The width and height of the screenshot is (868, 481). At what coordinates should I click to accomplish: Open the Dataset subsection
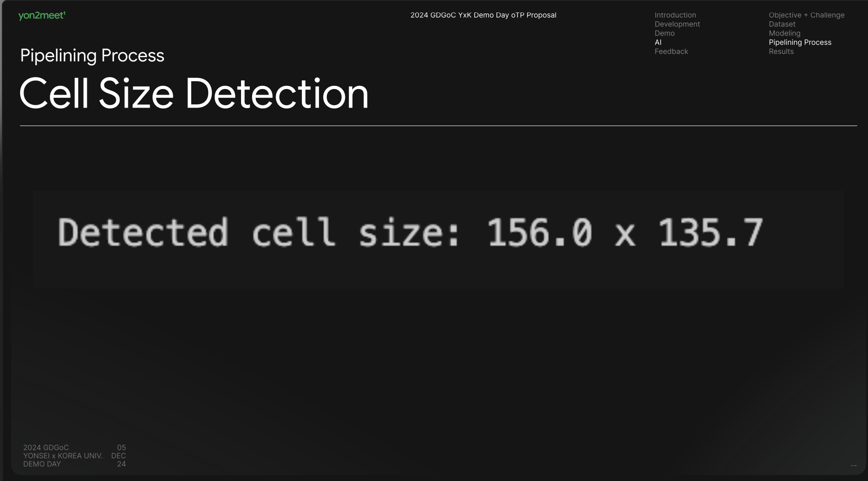(782, 24)
